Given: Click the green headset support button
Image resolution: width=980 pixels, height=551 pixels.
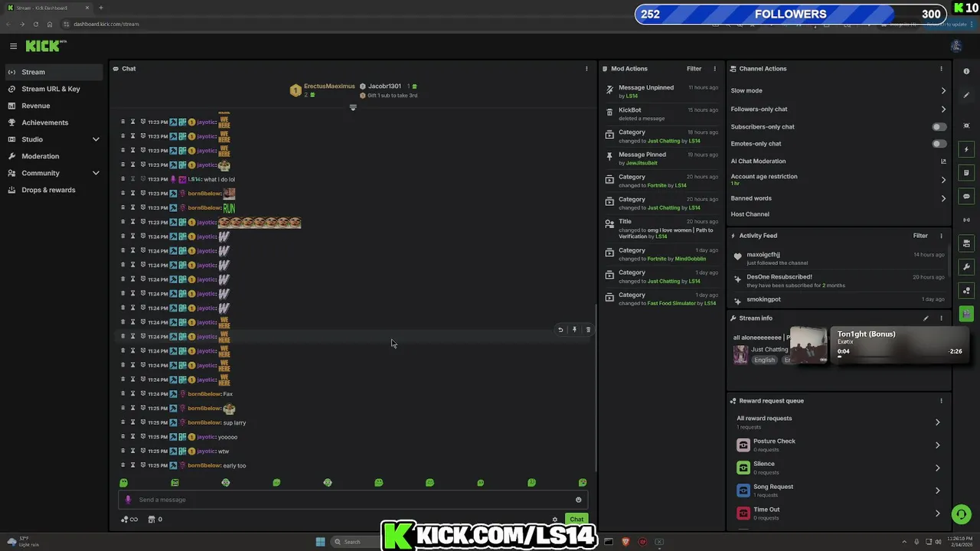Looking at the screenshot, I should (x=961, y=514).
